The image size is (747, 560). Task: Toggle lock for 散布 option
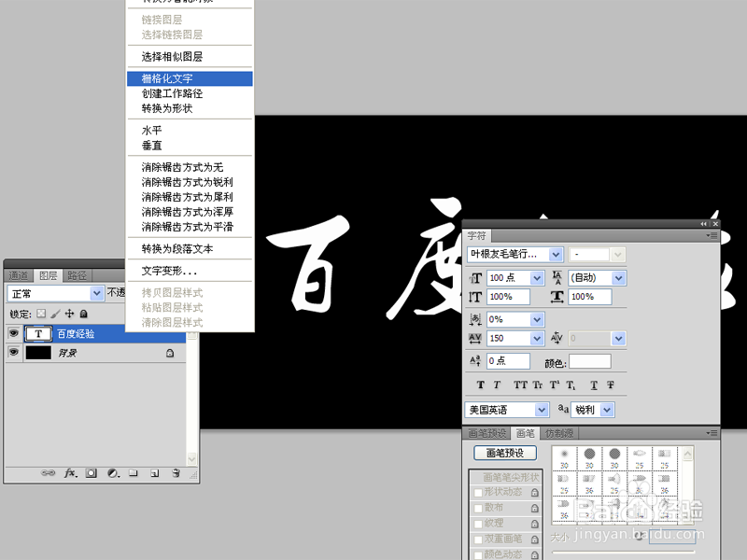pos(535,509)
